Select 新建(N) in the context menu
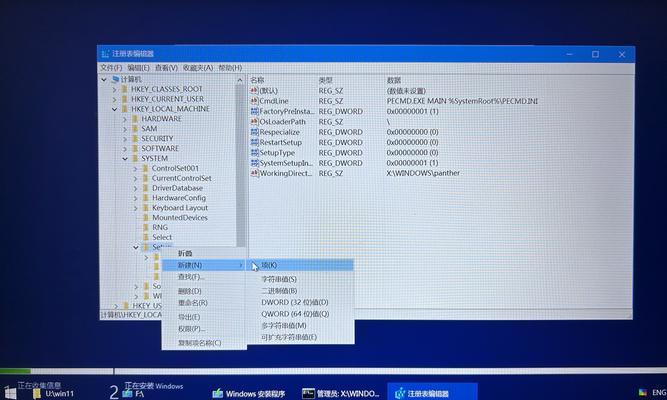667x400 pixels. pos(204,265)
